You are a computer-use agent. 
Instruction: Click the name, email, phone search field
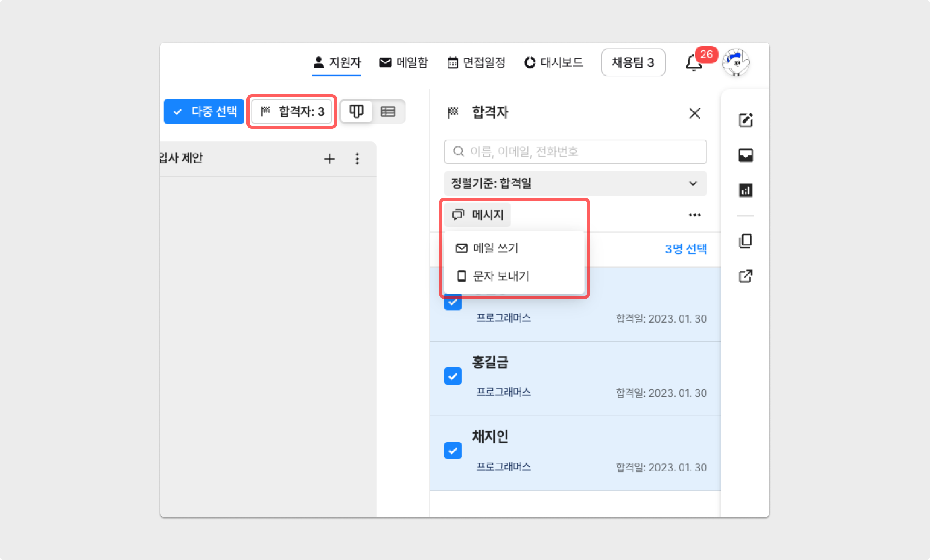575,152
